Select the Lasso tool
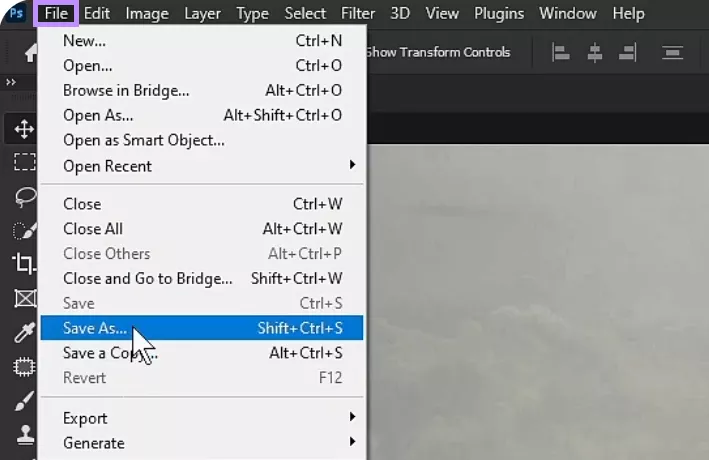 [x=23, y=196]
